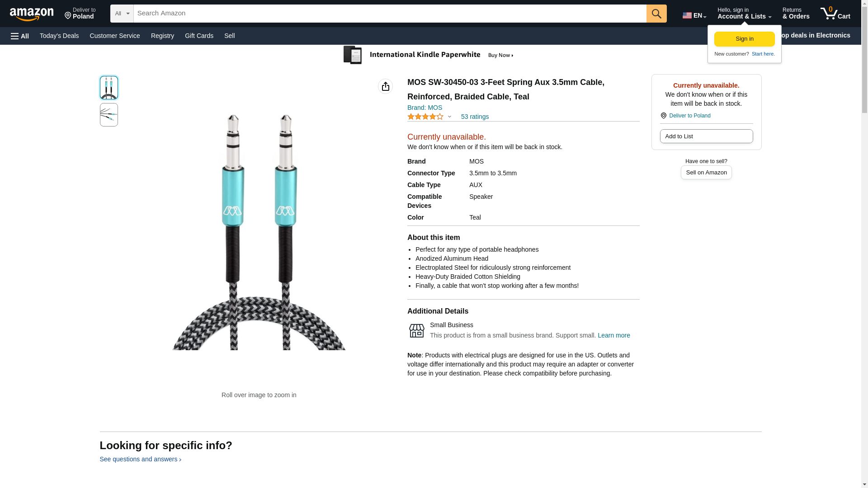Click the Small Business storefront icon
This screenshot has width=868, height=488.
416,331
